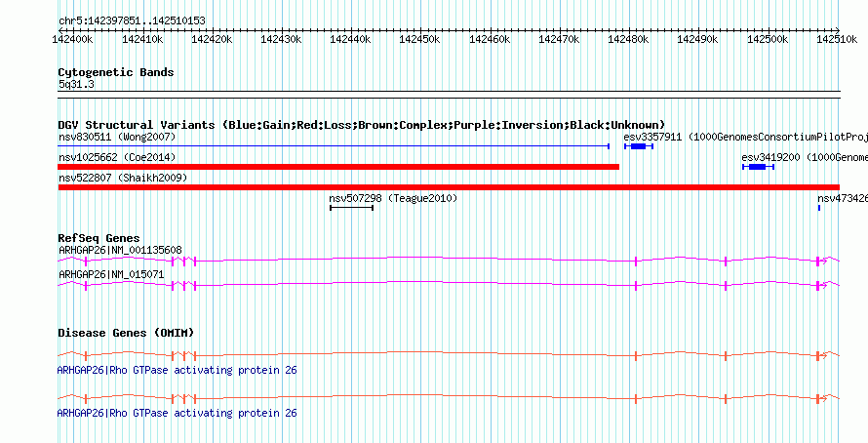Select the red nsv1025662 loss bar
This screenshot has height=443, width=868.
pos(338,167)
